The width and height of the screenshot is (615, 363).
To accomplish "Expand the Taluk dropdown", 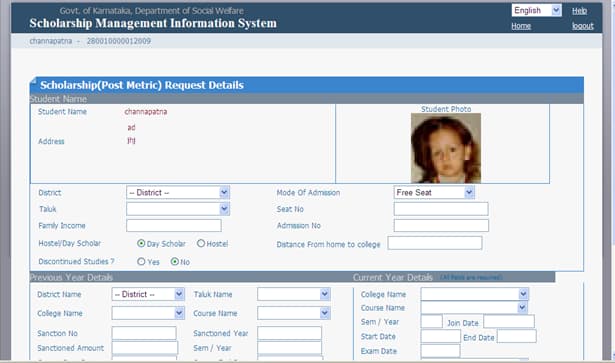I will pos(178,209).
